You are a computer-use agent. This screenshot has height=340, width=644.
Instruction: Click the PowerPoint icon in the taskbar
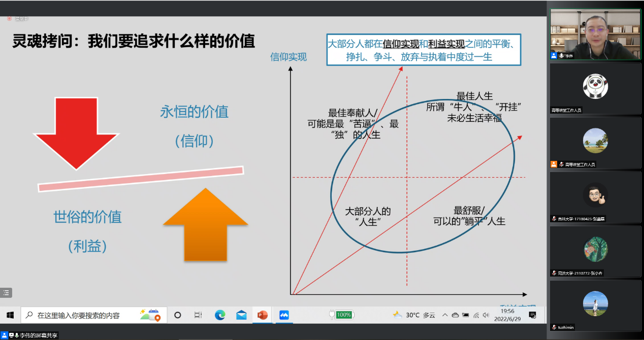pos(262,315)
